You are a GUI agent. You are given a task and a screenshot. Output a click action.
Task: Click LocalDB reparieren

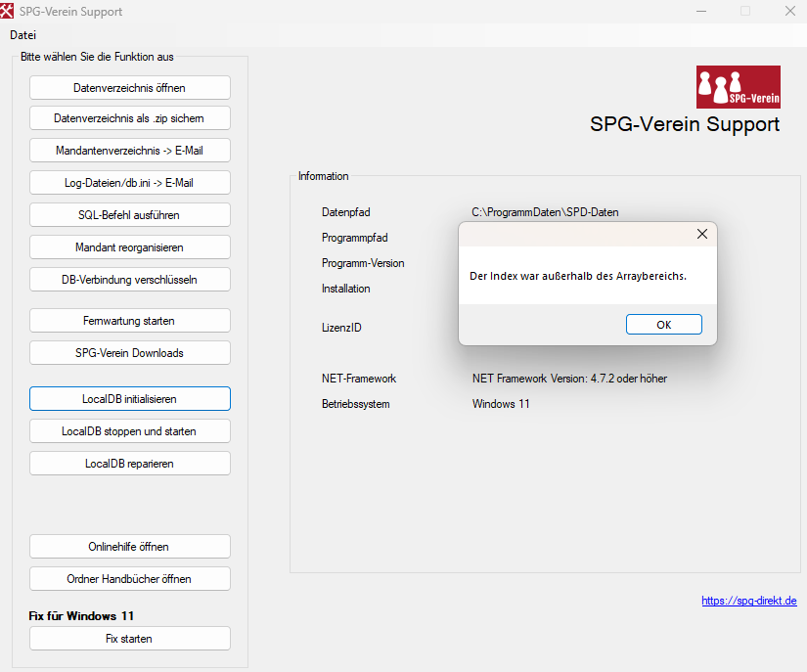pyautogui.click(x=130, y=464)
